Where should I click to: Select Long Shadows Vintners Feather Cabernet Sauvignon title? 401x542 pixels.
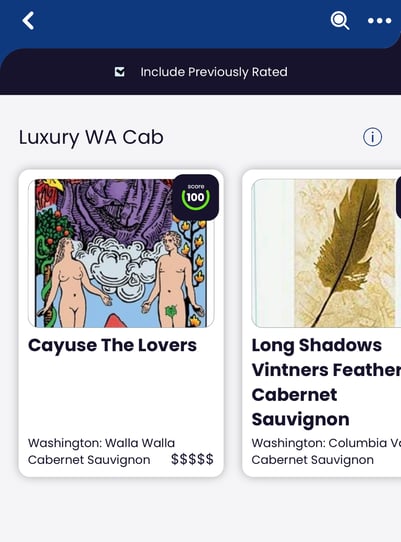tap(326, 382)
